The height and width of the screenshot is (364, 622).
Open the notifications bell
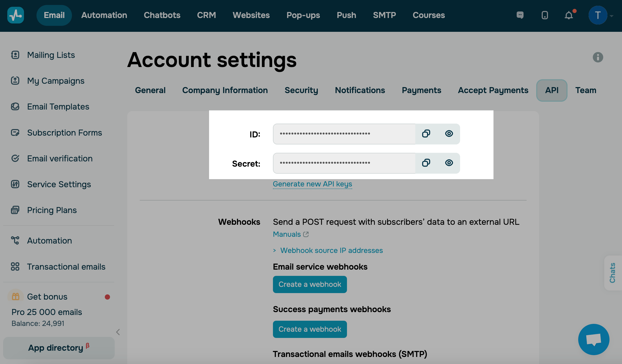tap(569, 15)
